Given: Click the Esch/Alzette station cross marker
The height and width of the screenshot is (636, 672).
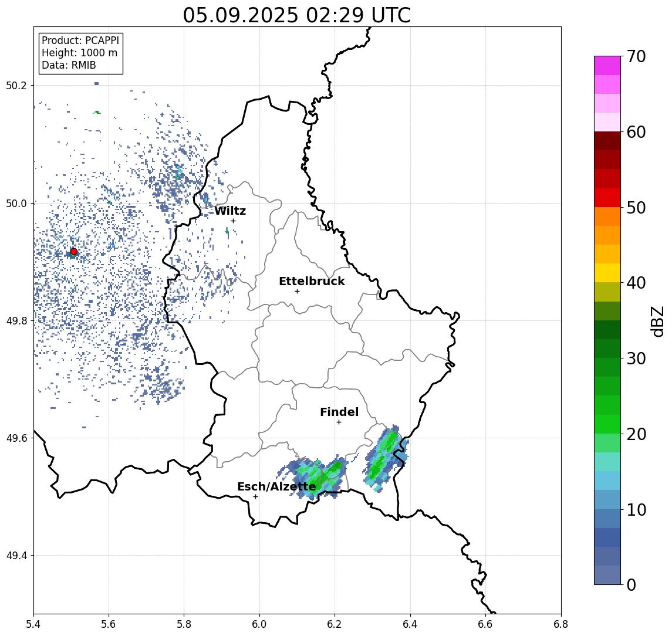Looking at the screenshot, I should click(255, 497).
